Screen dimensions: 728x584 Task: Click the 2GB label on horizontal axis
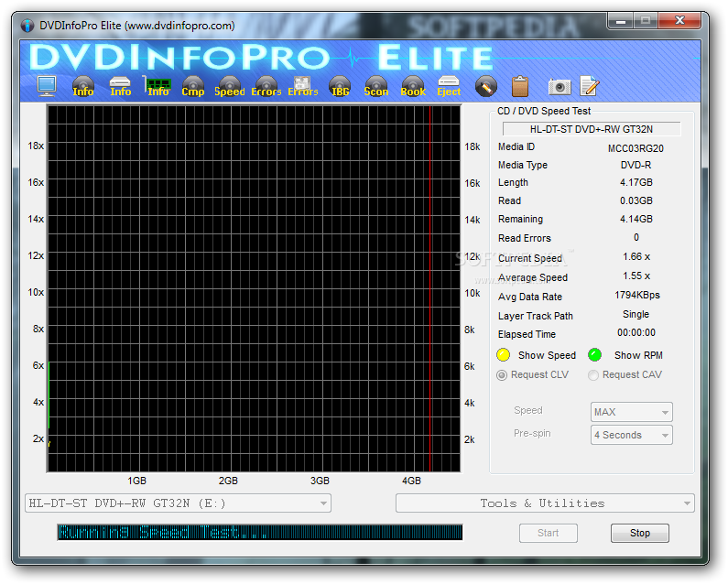(228, 481)
